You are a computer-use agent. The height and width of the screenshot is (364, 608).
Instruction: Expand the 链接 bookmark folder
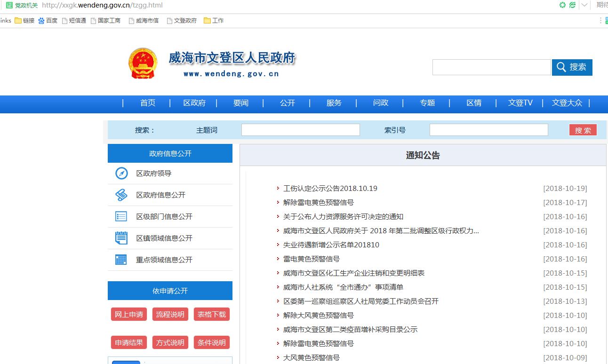(24, 21)
